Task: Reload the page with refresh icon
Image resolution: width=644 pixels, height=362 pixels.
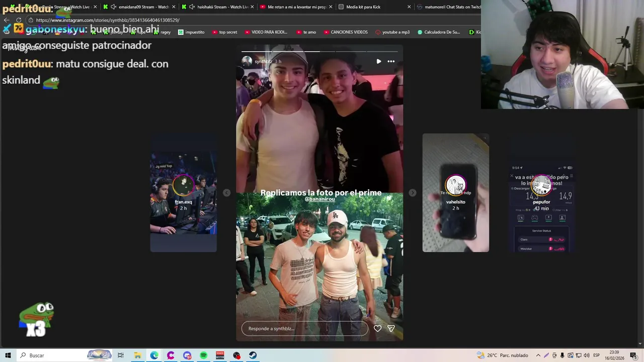Action: click(x=19, y=20)
